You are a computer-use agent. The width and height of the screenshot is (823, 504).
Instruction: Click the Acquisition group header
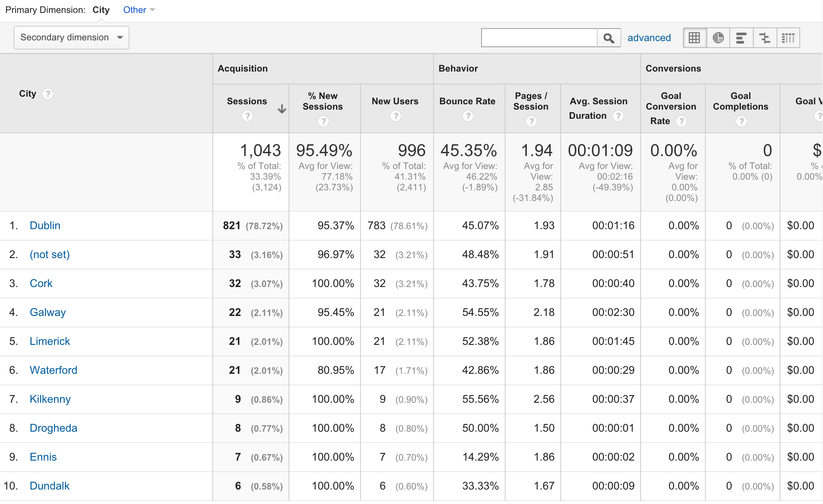pyautogui.click(x=243, y=69)
